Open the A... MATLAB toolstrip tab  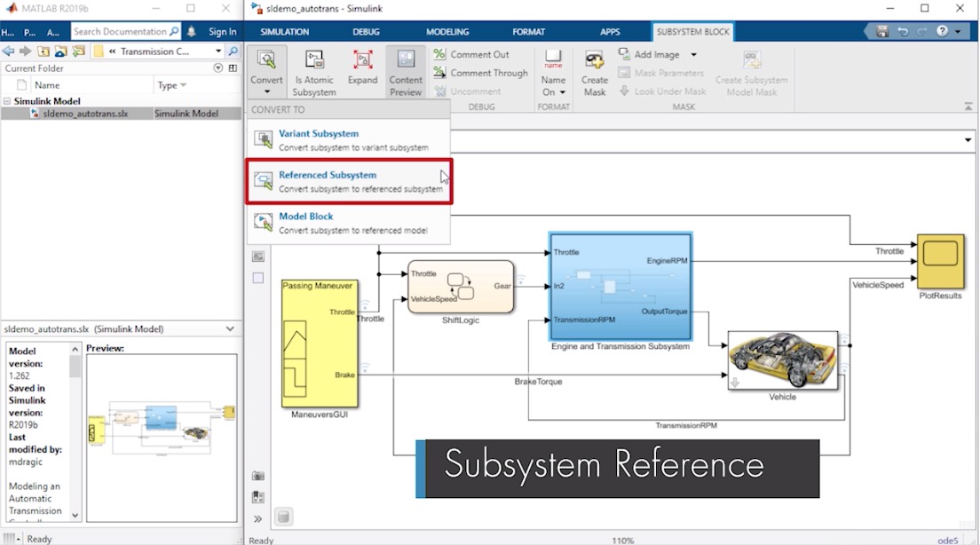tap(54, 32)
